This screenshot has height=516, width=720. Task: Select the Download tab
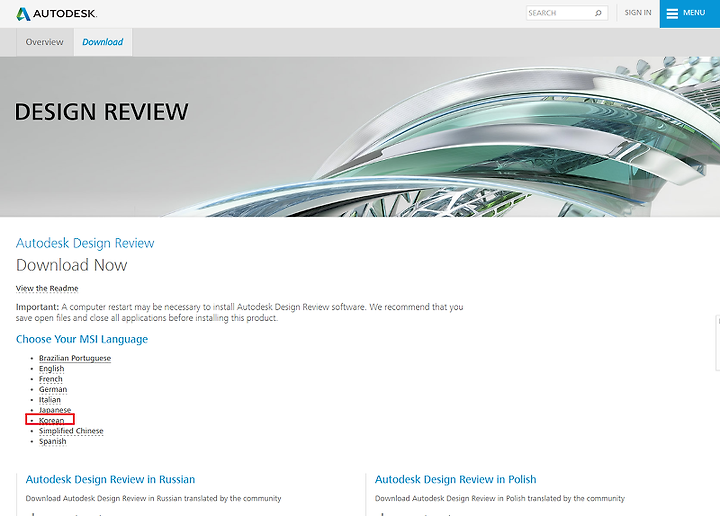coord(103,42)
